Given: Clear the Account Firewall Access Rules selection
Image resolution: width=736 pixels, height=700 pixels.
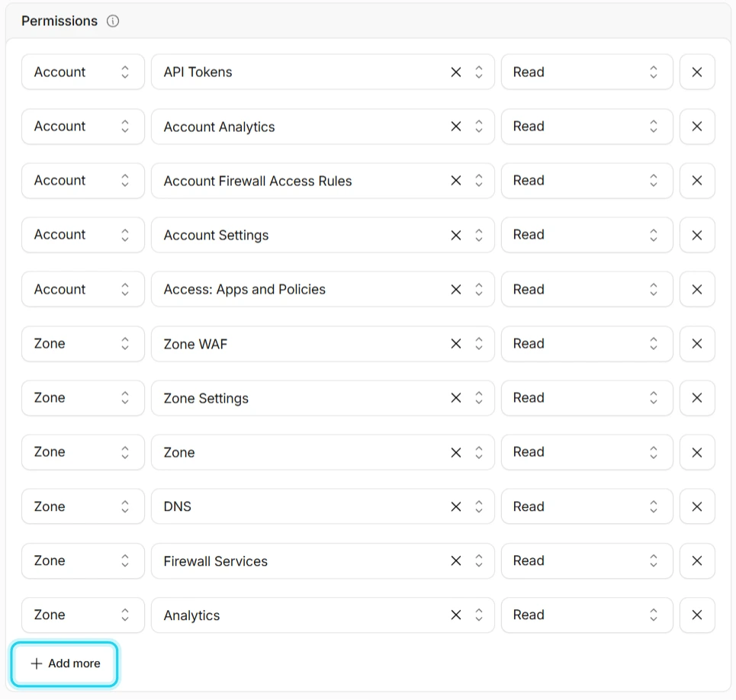Looking at the screenshot, I should tap(456, 181).
